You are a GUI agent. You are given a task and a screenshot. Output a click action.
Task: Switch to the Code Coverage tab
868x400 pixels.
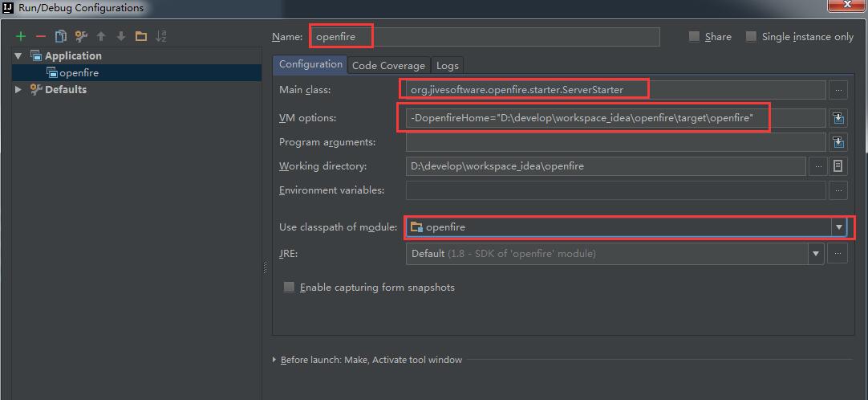tap(388, 65)
